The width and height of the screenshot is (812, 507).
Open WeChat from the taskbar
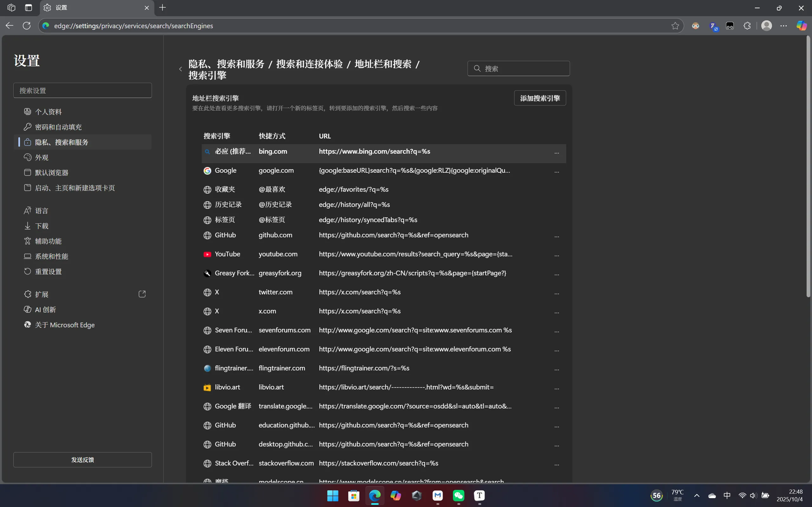coord(458,496)
